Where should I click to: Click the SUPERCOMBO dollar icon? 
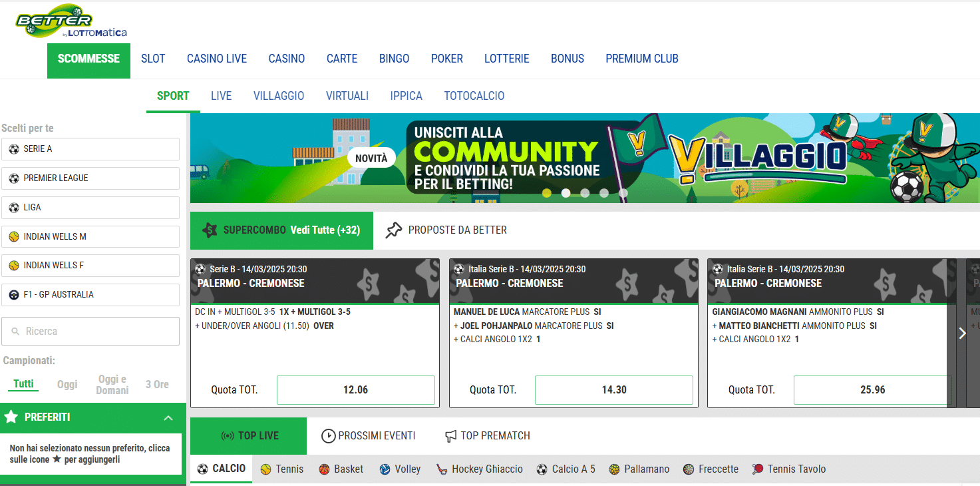(211, 230)
